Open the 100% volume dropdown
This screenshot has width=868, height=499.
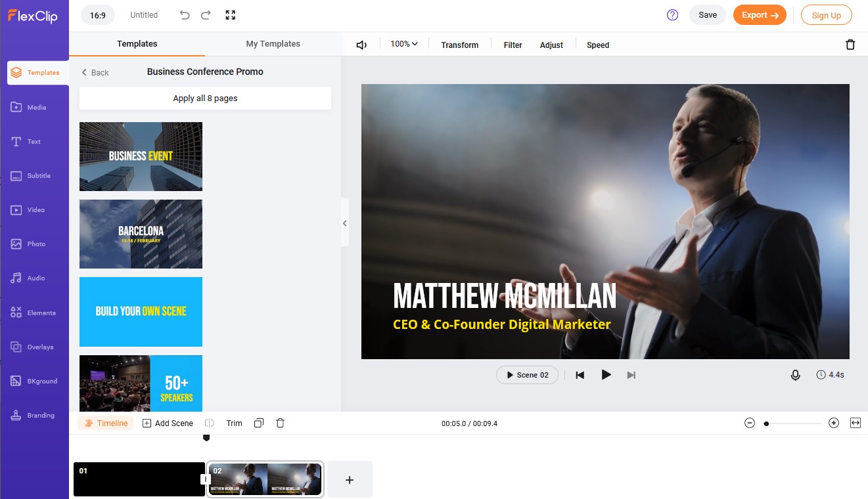(x=404, y=44)
